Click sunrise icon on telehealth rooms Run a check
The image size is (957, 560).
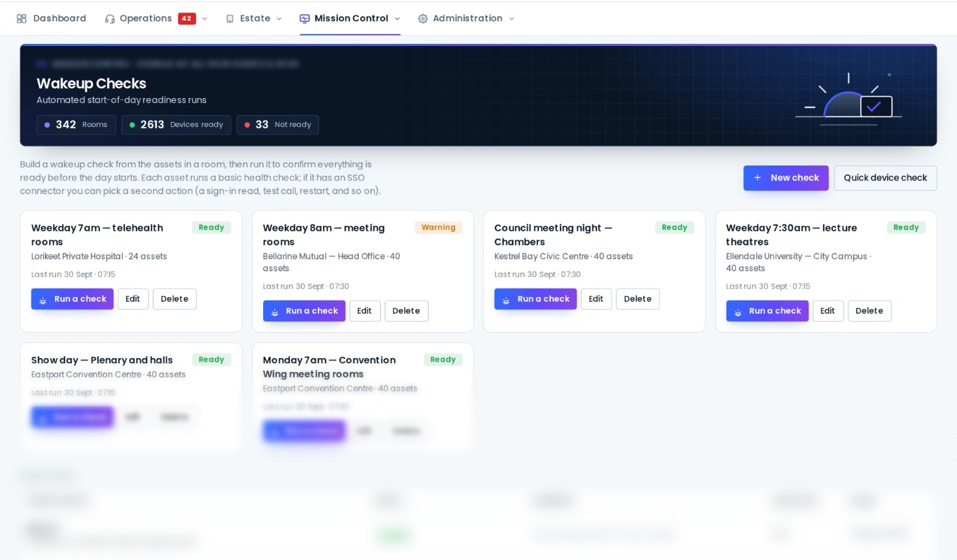pos(42,300)
